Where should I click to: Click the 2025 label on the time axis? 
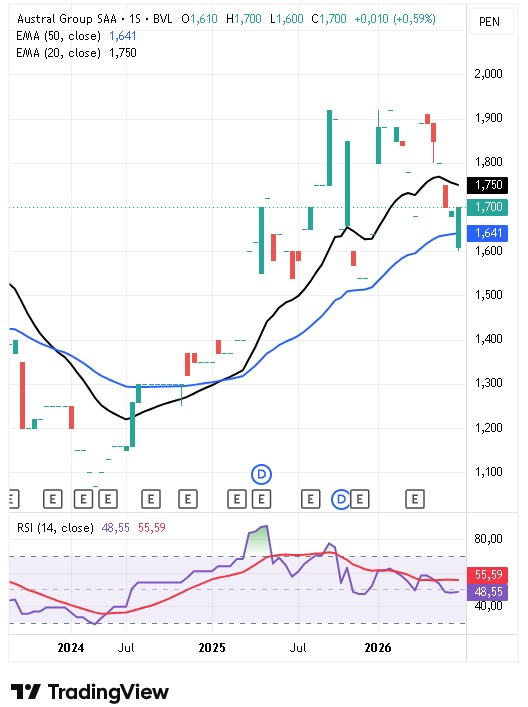coord(211,648)
